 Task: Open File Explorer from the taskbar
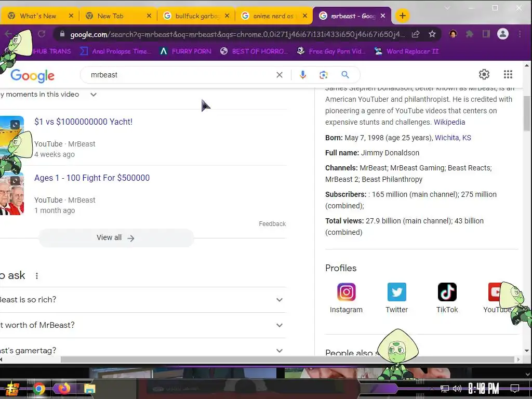tap(89, 389)
